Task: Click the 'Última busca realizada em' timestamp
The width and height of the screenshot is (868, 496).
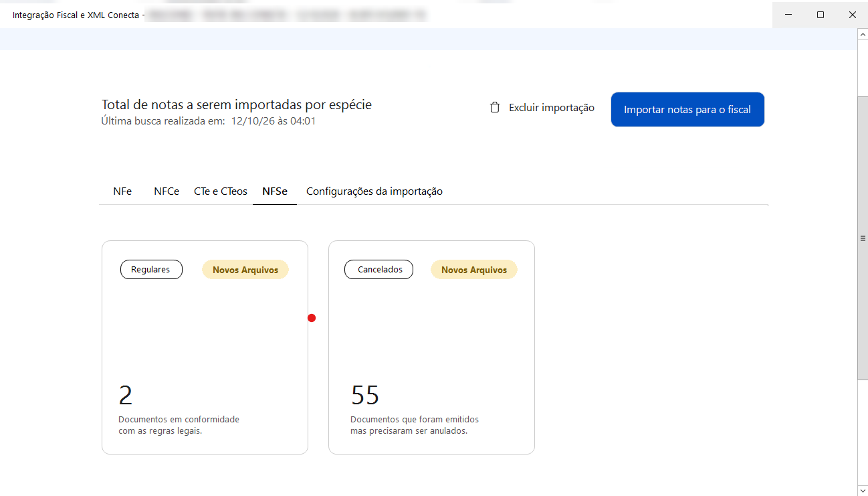Action: (x=209, y=121)
